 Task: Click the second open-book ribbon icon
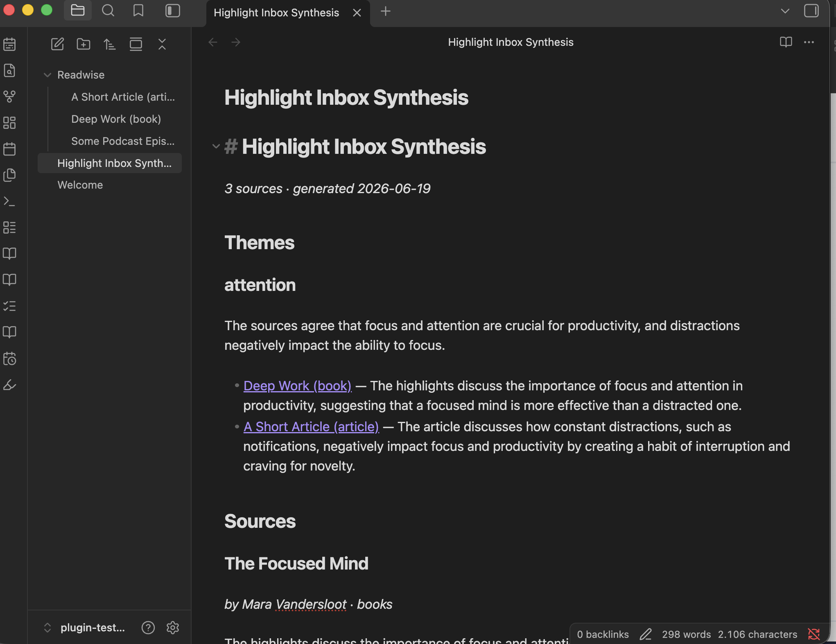(9, 280)
